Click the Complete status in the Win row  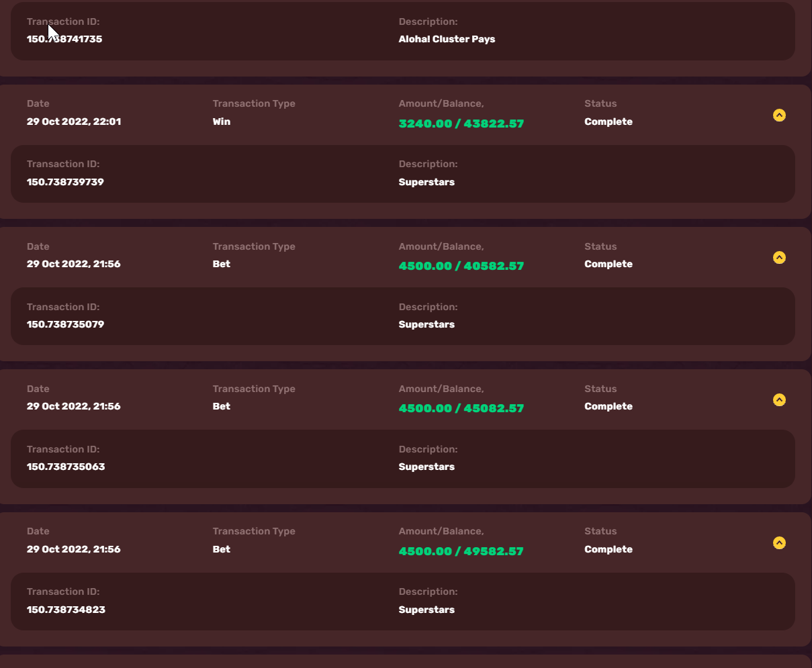click(x=608, y=122)
